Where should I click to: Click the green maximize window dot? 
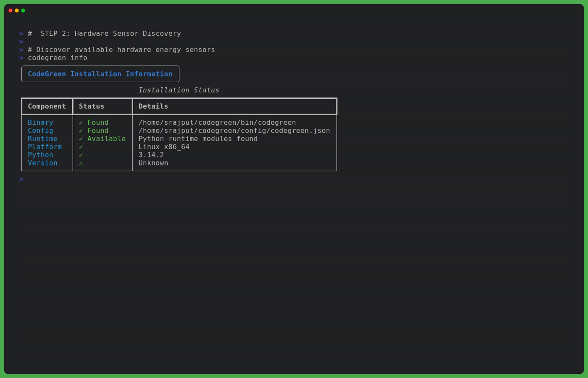click(23, 10)
